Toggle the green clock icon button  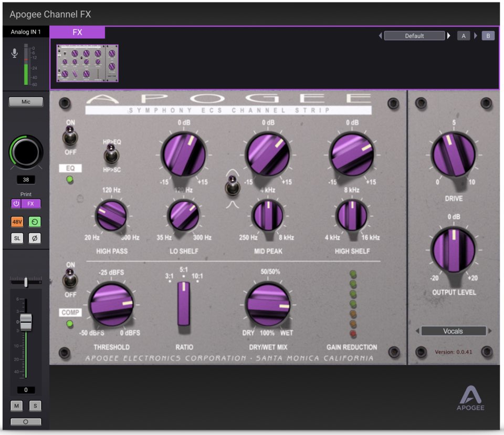click(35, 222)
